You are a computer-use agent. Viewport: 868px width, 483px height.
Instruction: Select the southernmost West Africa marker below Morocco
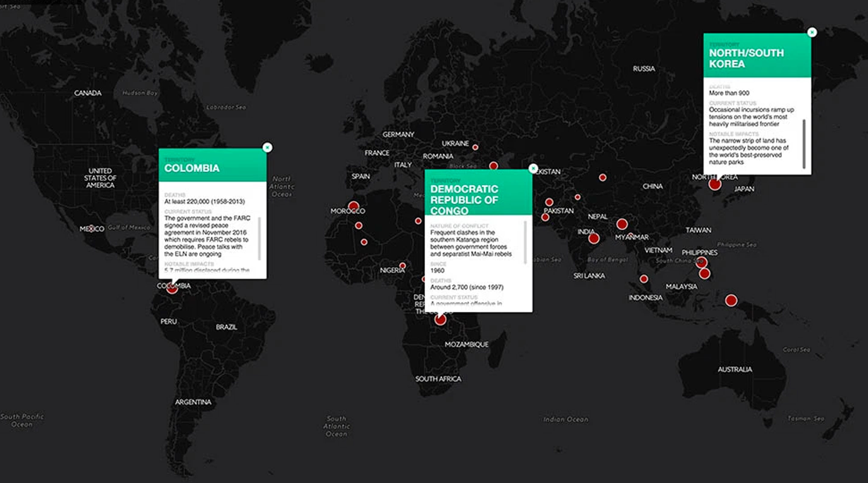tap(364, 242)
